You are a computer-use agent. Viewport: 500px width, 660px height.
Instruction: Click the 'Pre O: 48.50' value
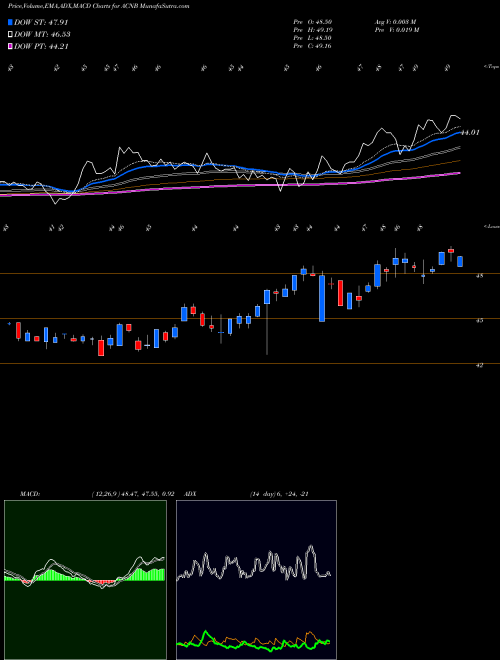312,22
